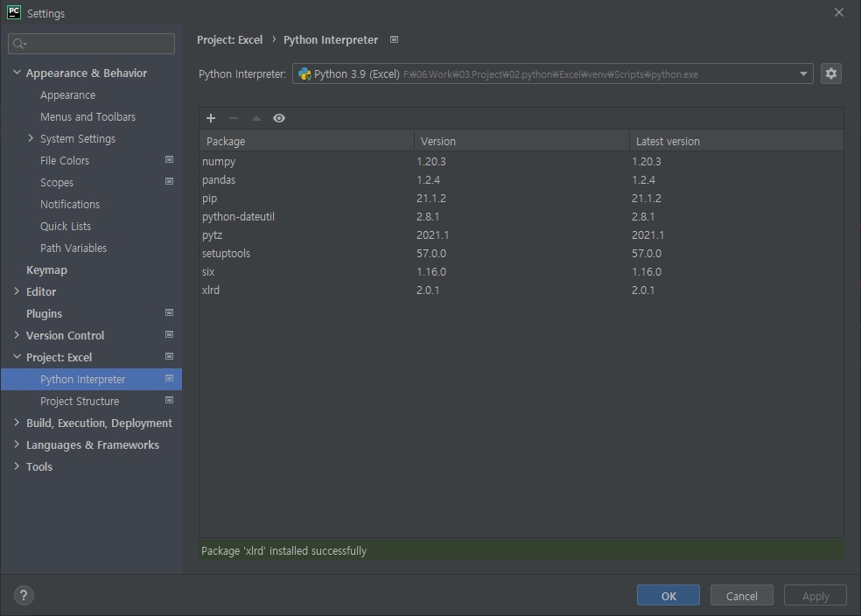
Task: Click the search magnifier icon in the settings search
Action: coord(19,44)
